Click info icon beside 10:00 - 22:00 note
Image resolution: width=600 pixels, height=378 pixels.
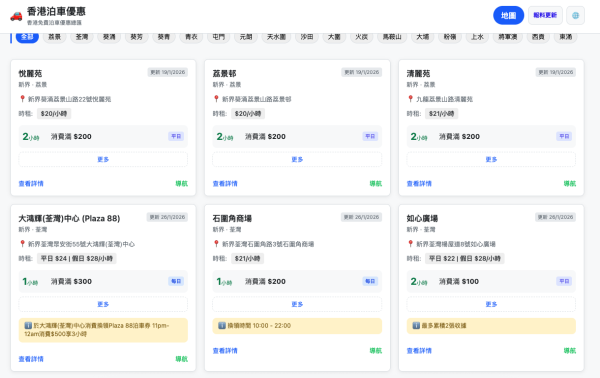222,325
